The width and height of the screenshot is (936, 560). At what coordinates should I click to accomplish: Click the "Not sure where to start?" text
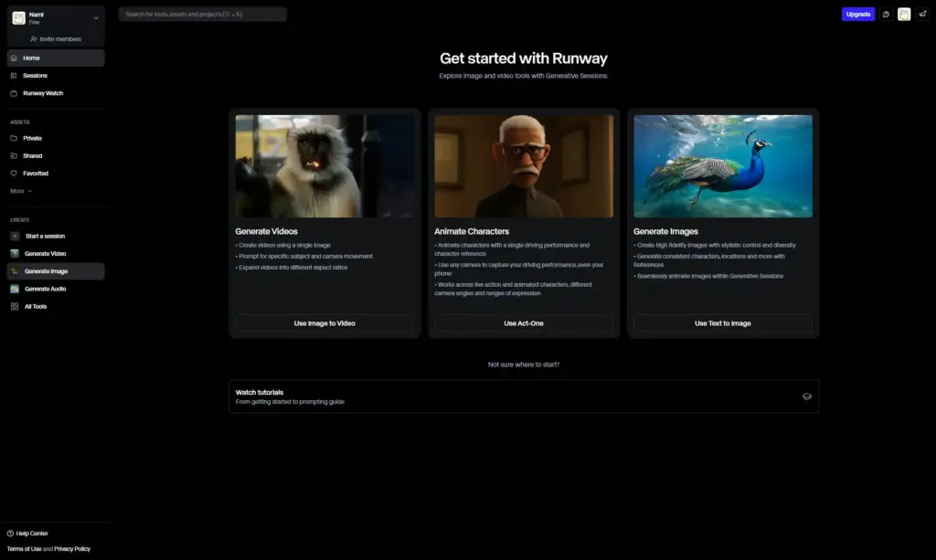(x=524, y=365)
